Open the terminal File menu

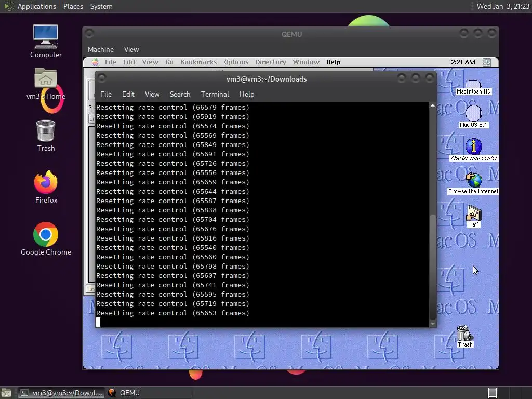[x=106, y=95]
